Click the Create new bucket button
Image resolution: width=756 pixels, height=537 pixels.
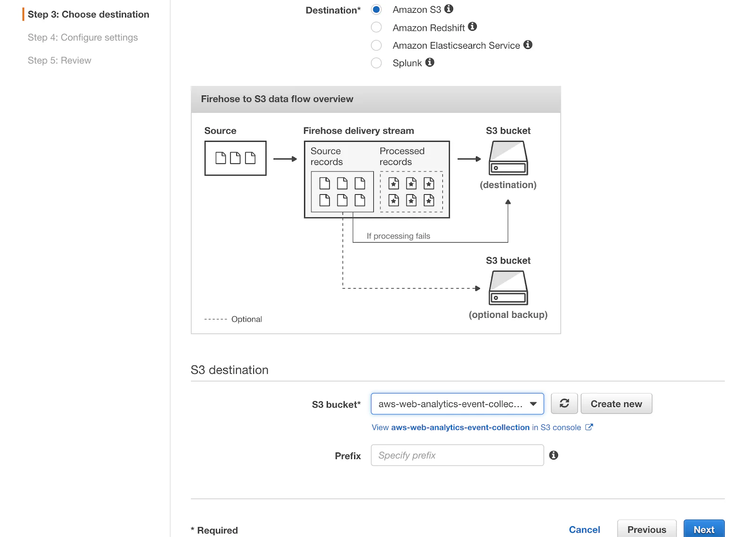tap(616, 404)
